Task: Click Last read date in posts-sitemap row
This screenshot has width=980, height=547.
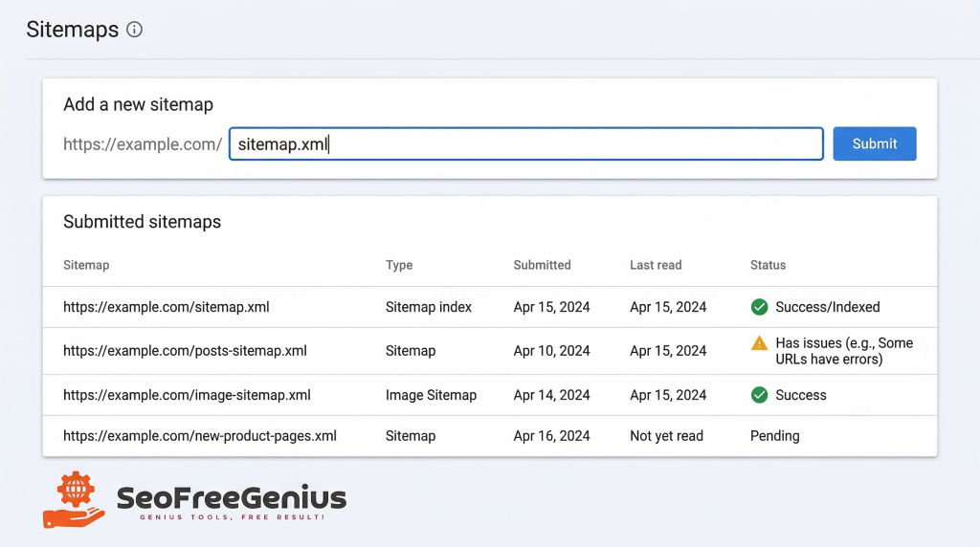Action: pyautogui.click(x=668, y=351)
